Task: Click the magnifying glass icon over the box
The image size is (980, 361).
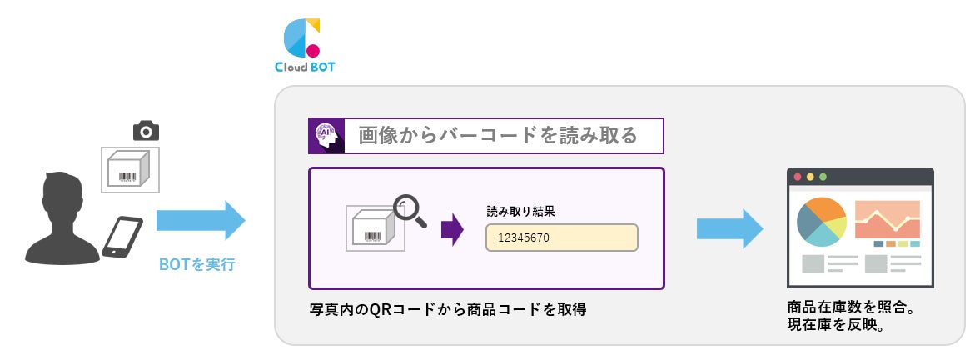Action: pyautogui.click(x=410, y=212)
